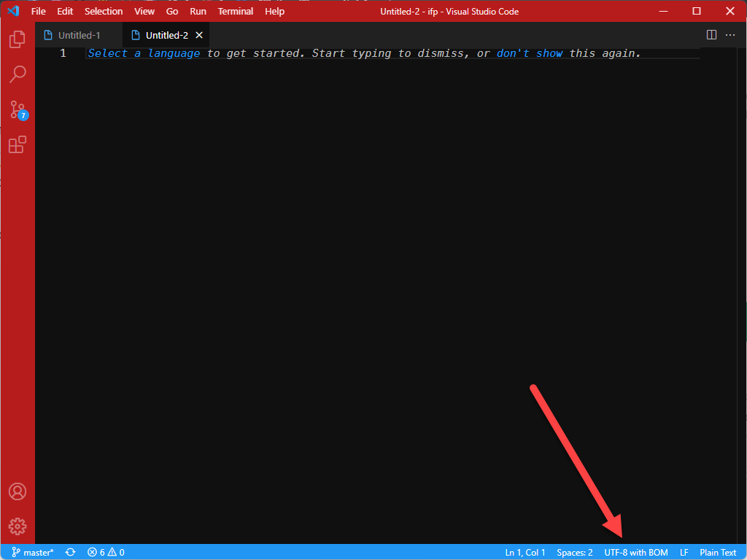The height and width of the screenshot is (560, 747).
Task: Open the Extensions sidebar icon
Action: [x=18, y=144]
